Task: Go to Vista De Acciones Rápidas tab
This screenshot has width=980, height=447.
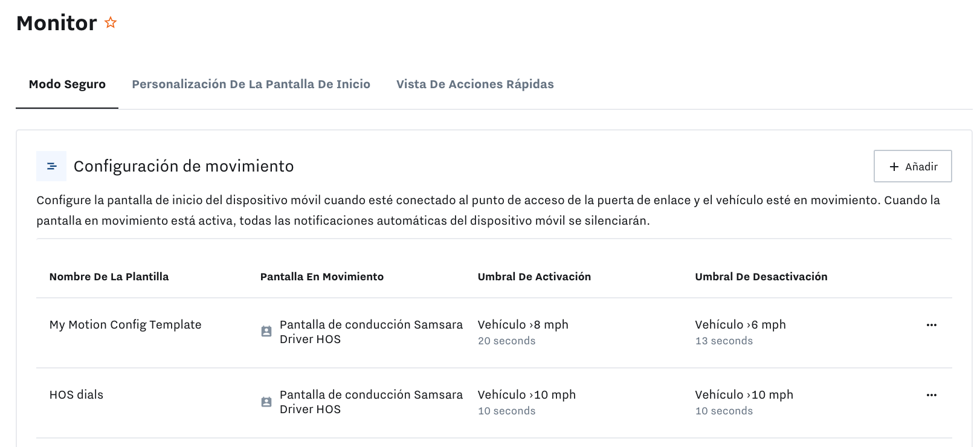Action: (x=475, y=85)
